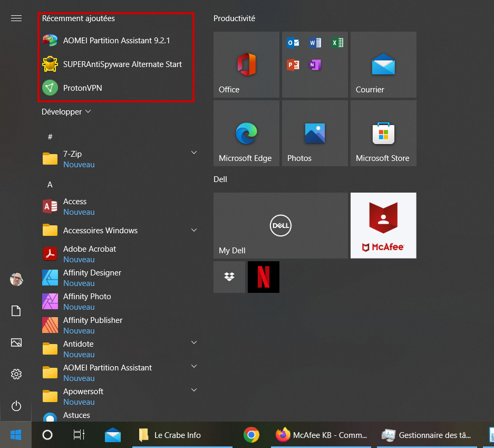This screenshot has height=448, width=494.
Task: Launch Affinity Designer
Action: click(x=120, y=278)
